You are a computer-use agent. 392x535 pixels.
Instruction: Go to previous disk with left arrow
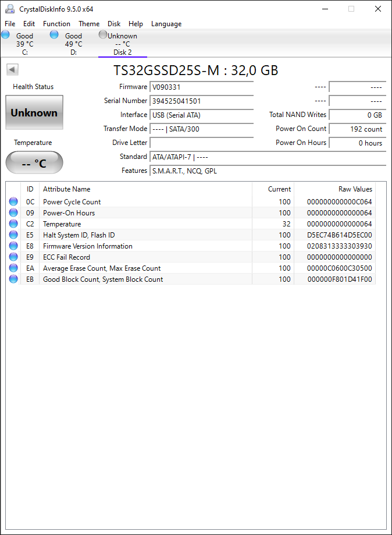[12, 70]
